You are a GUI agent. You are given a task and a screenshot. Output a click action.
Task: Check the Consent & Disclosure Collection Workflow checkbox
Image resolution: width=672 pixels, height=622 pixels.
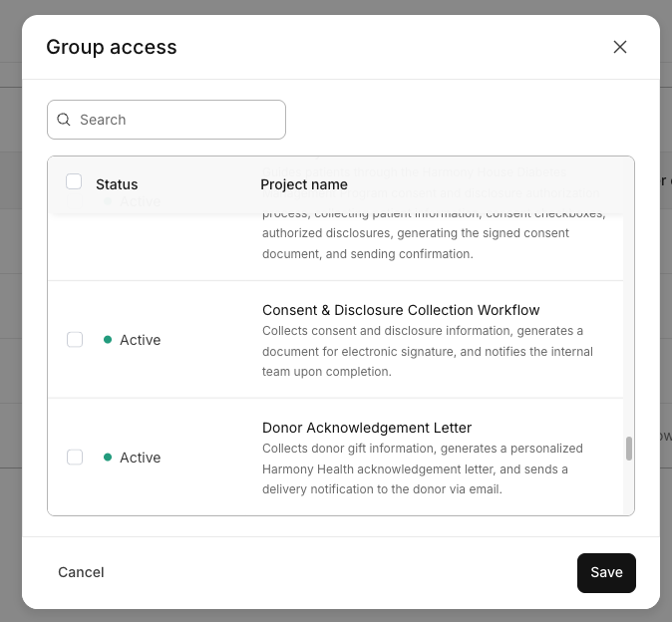[x=75, y=340]
